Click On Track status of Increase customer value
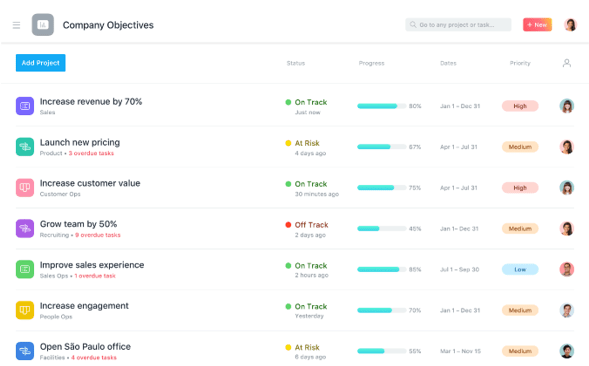This screenshot has width=589, height=366. tap(311, 184)
